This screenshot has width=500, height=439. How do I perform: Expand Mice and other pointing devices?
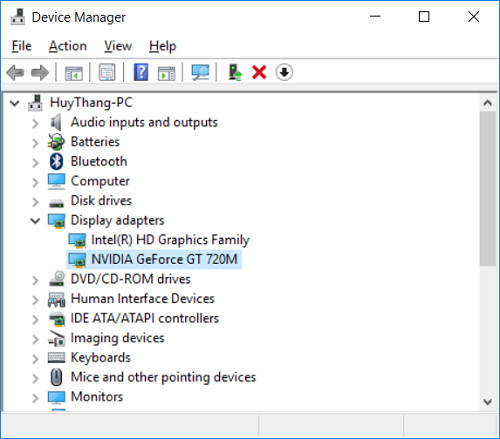pyautogui.click(x=35, y=379)
